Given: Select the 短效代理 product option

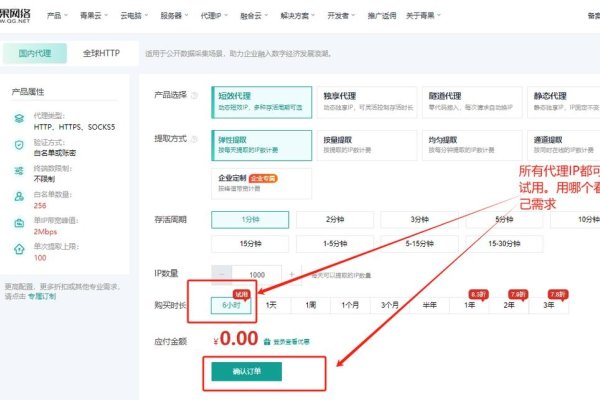Looking at the screenshot, I should [x=262, y=102].
